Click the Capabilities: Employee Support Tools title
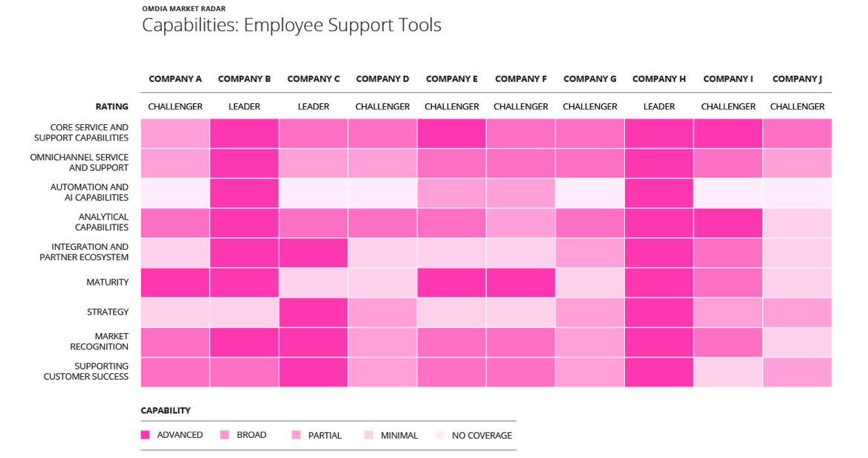868x458 pixels. [291, 25]
